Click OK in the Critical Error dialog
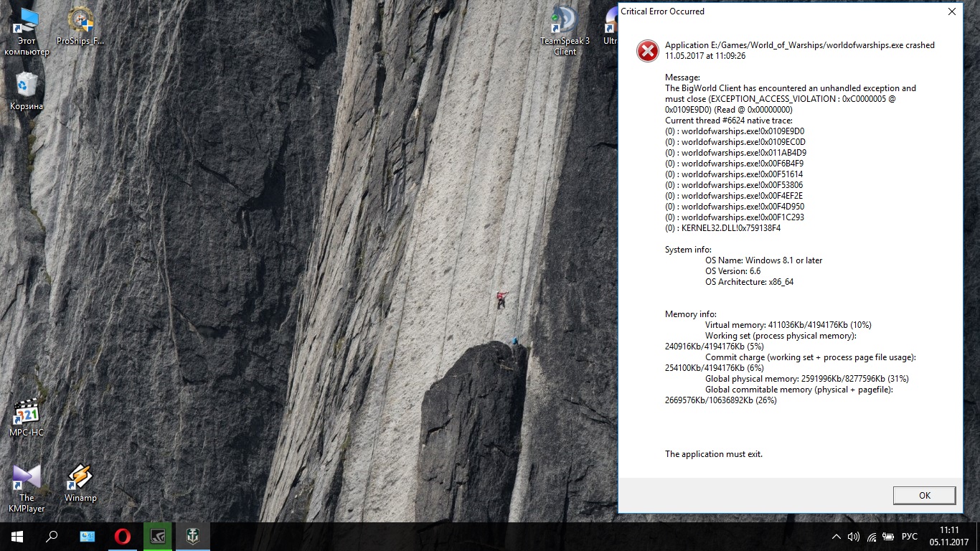This screenshot has height=551, width=980. tap(924, 495)
